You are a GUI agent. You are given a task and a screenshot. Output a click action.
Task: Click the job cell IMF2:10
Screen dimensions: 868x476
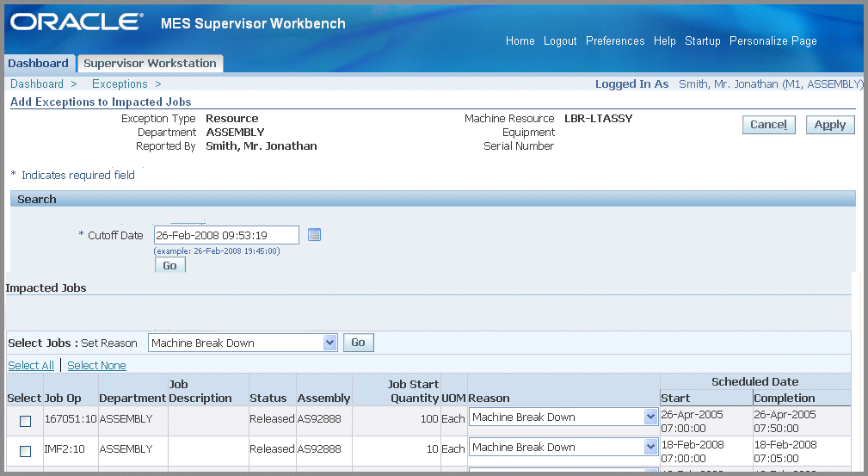coord(65,448)
